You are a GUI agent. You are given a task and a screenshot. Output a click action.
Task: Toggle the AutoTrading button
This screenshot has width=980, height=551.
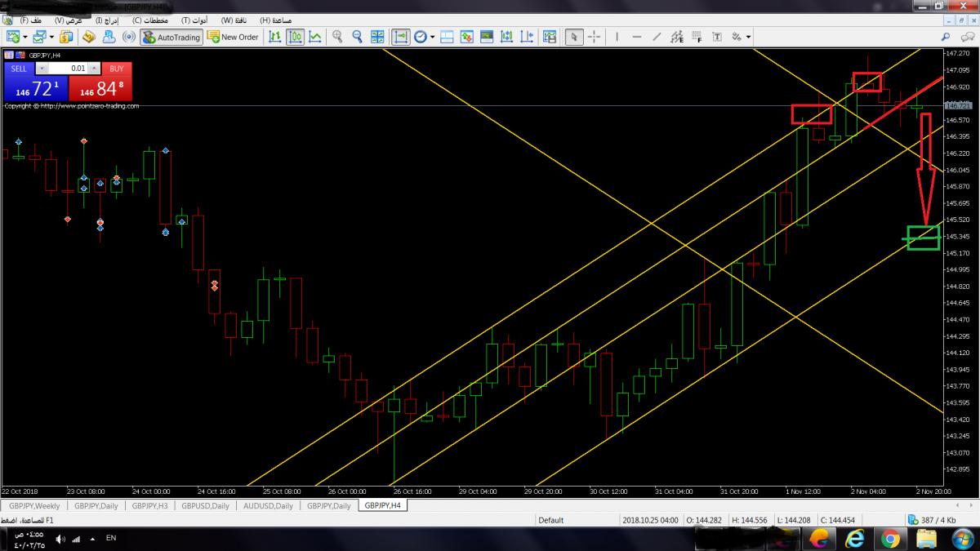(171, 37)
